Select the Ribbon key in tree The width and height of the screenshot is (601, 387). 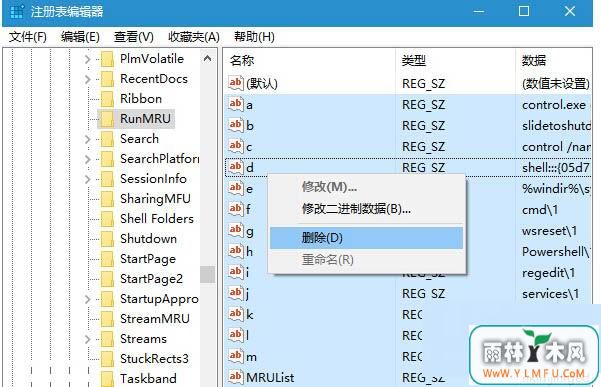coord(141,99)
